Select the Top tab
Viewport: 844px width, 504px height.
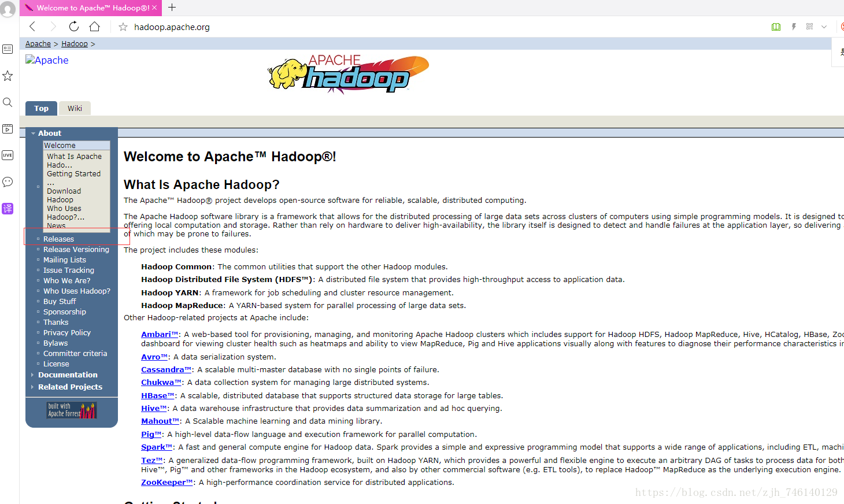[x=41, y=108]
